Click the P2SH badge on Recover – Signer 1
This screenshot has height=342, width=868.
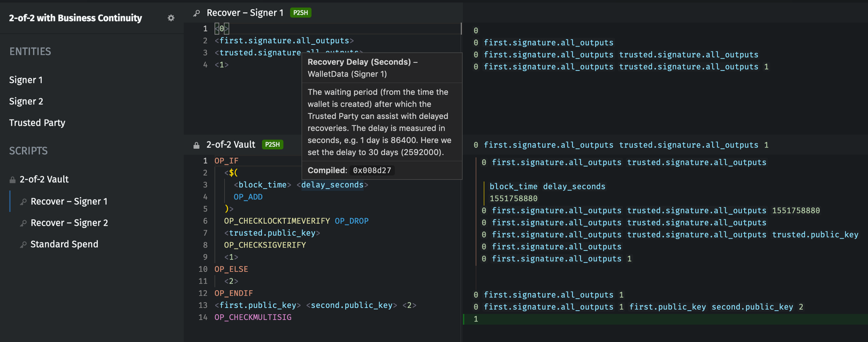pos(300,13)
